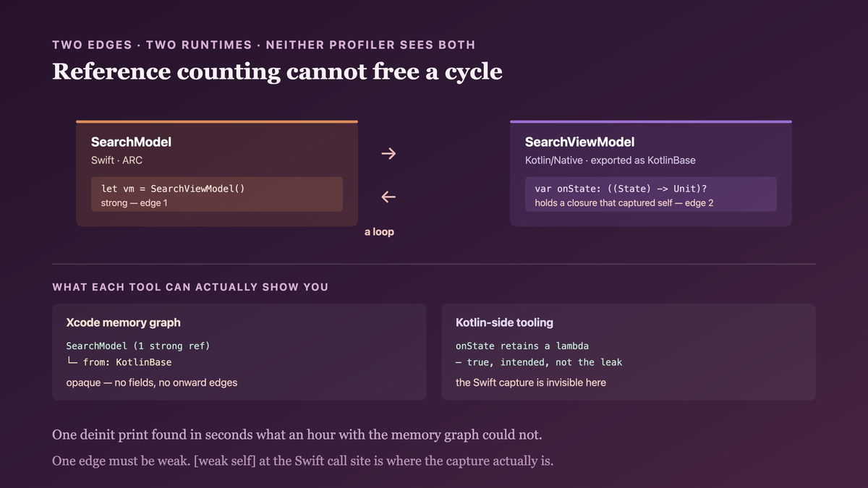Image resolution: width=868 pixels, height=488 pixels.
Task: Select the code 'var onState: ((State) -> Unit)?'
Action: click(621, 189)
